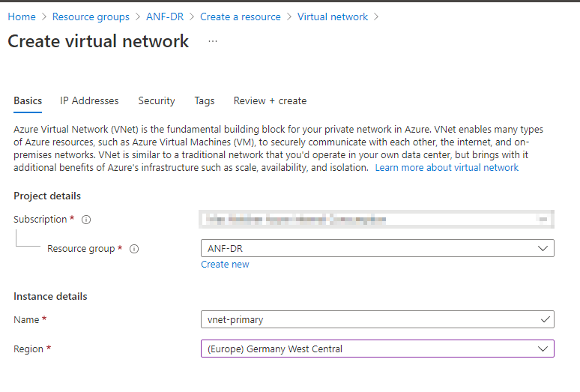Image resolution: width=580 pixels, height=392 pixels.
Task: Switch to the Security tab
Action: [x=157, y=100]
